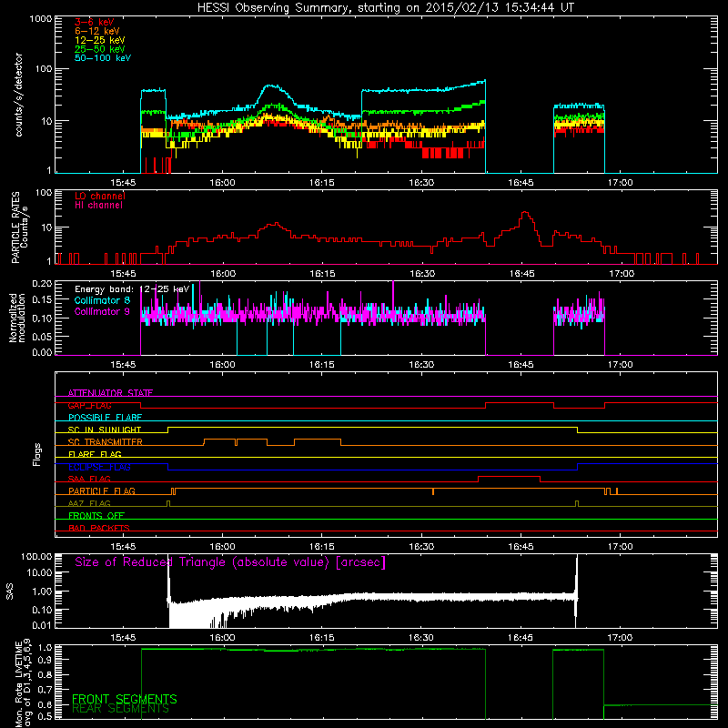Click the REAR SEGMENTS legend label
The height and width of the screenshot is (728, 728).
(120, 709)
